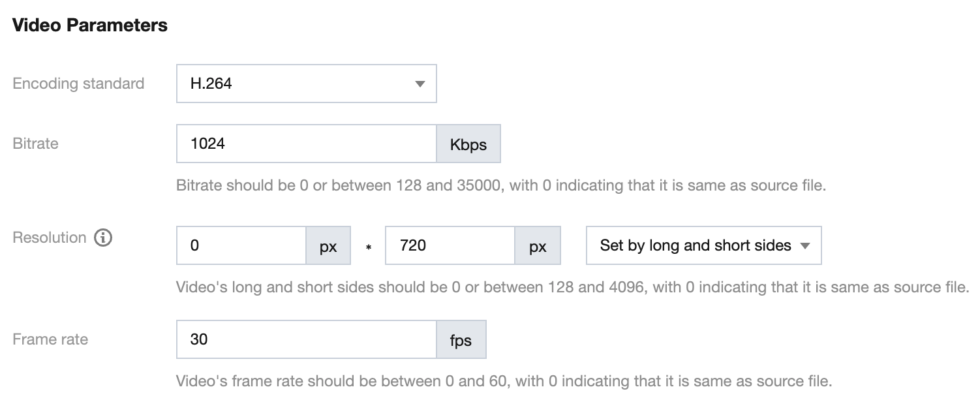Expand the "Set by long and short sides" dropdown
Viewport: 980px width, 402px height.
click(703, 245)
